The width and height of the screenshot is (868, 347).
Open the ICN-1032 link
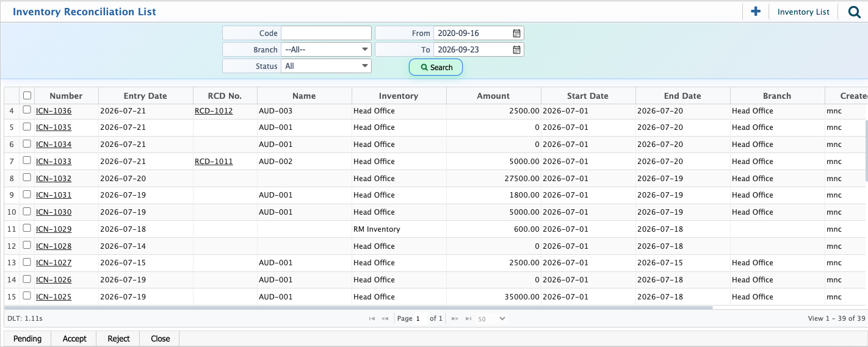54,179
